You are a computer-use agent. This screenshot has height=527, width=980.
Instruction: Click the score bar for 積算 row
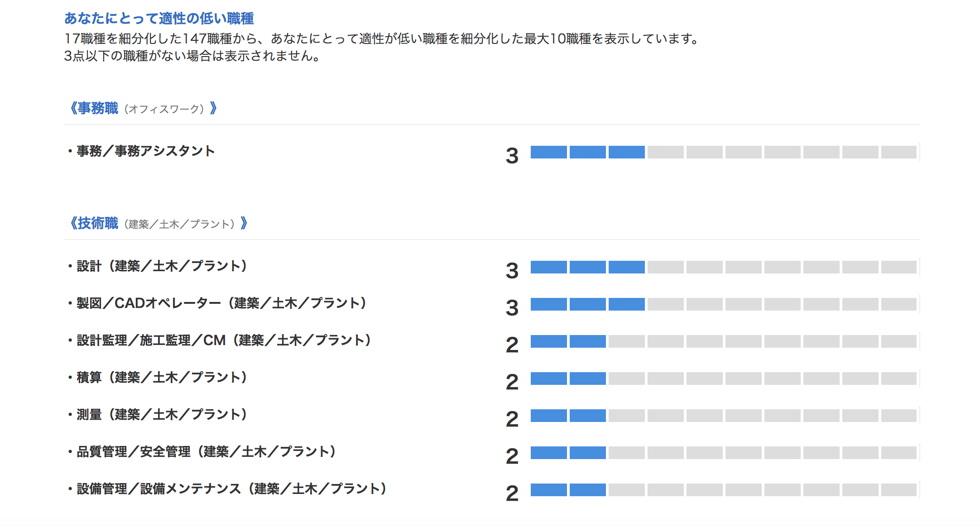point(724,378)
